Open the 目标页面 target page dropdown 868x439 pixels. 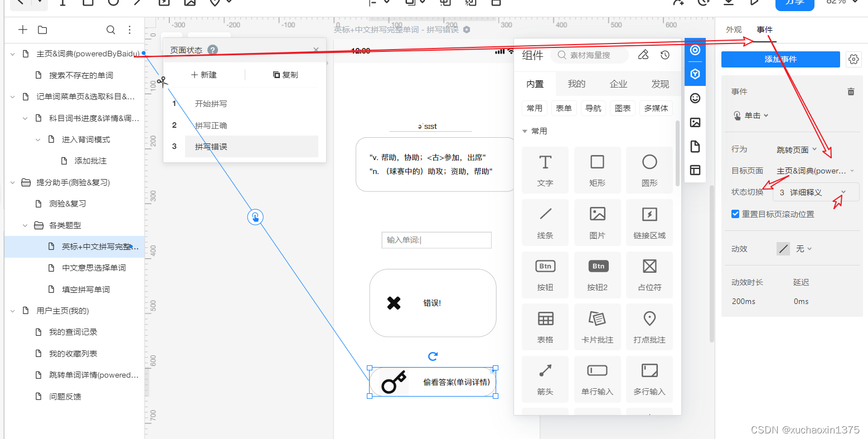click(x=816, y=171)
